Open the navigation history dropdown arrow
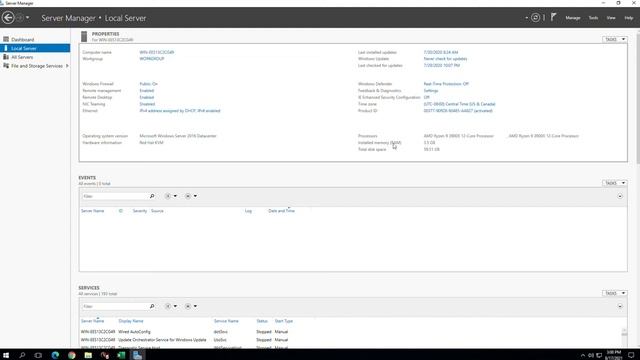640x360 pixels. [27, 18]
